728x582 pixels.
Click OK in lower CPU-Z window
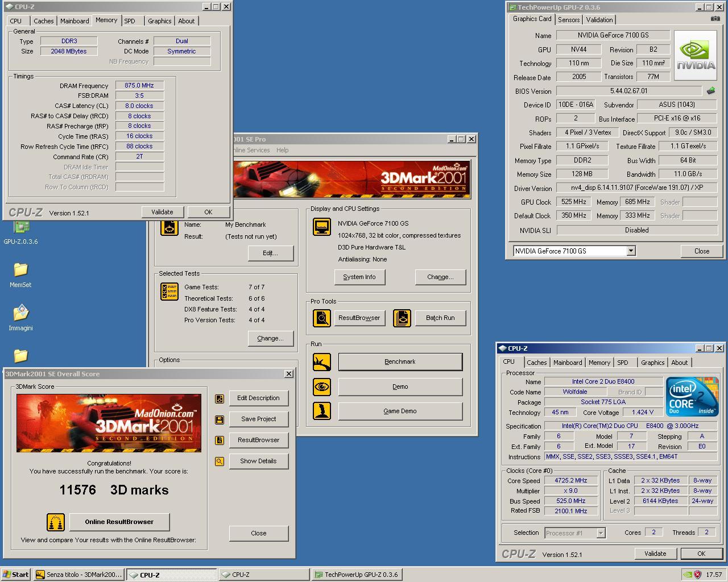pos(701,554)
